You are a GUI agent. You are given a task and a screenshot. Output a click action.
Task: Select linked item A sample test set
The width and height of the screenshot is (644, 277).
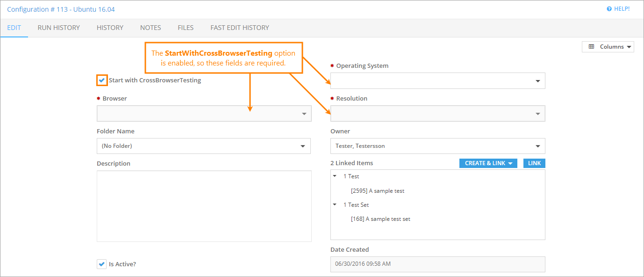point(380,219)
